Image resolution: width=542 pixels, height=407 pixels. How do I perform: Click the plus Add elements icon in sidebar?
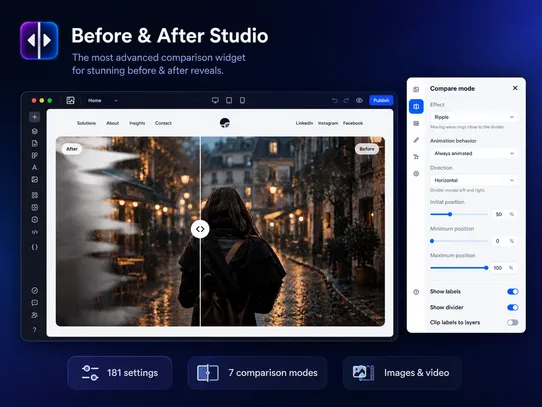click(35, 117)
